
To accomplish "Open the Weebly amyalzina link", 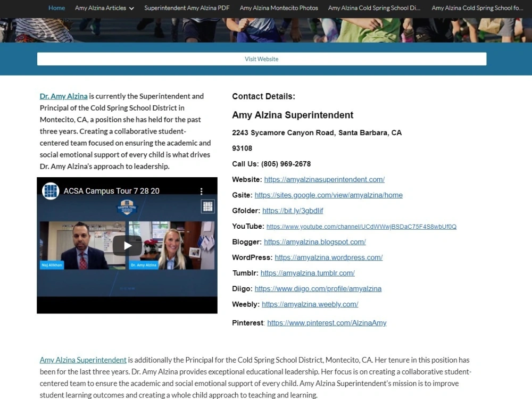I will pos(310,304).
